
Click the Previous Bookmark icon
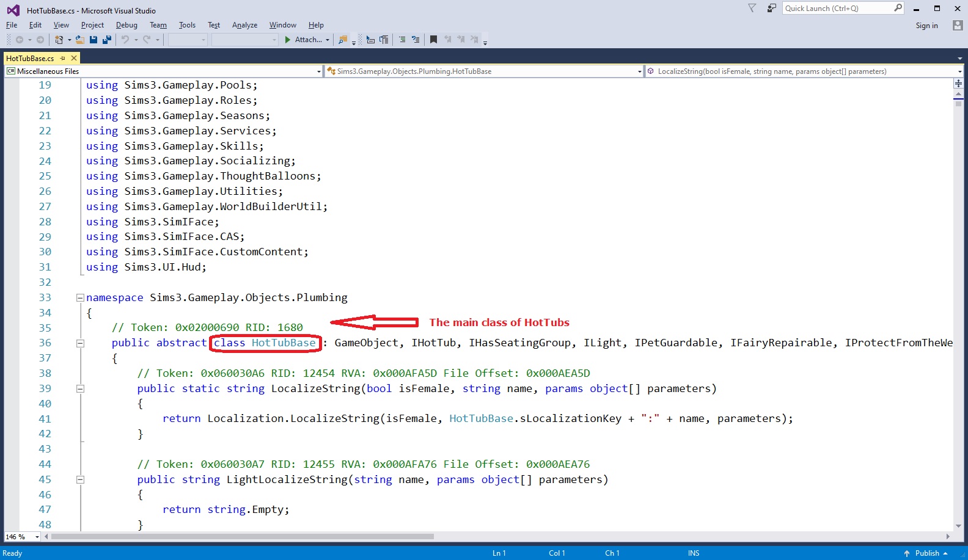(447, 40)
